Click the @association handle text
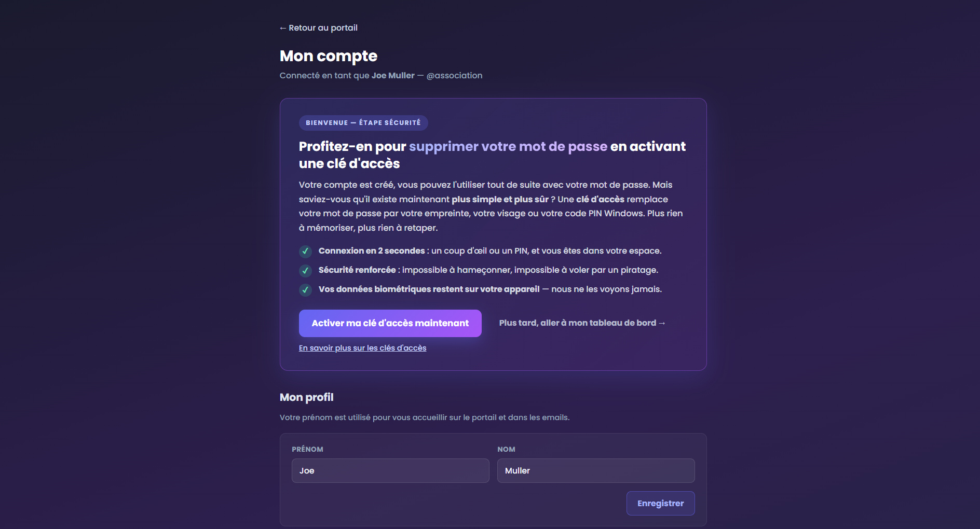Viewport: 980px width, 529px height. tap(454, 76)
